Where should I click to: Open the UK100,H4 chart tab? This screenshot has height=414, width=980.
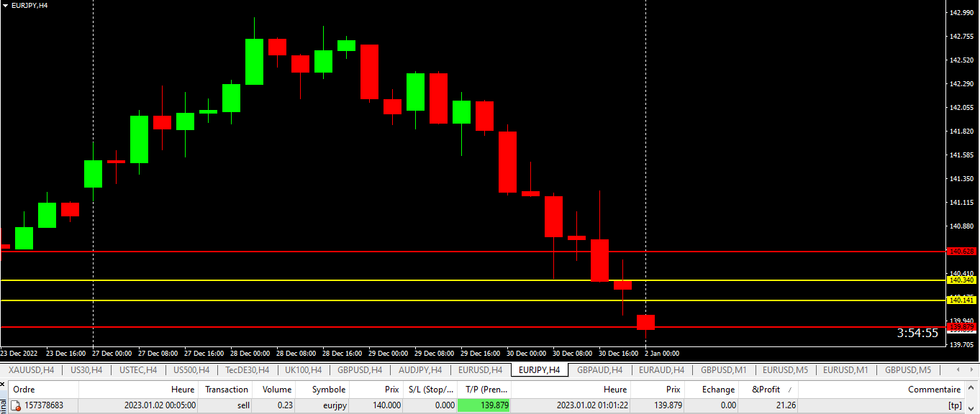point(303,370)
